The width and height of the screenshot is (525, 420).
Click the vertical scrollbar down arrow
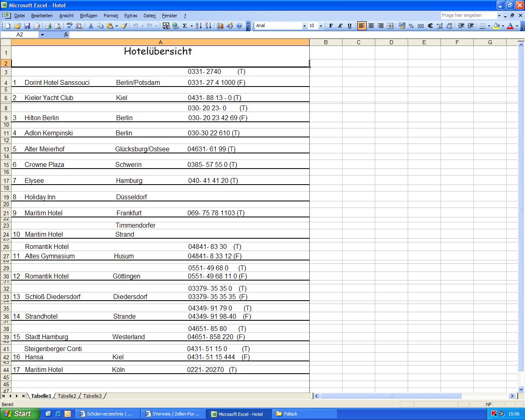point(521,390)
